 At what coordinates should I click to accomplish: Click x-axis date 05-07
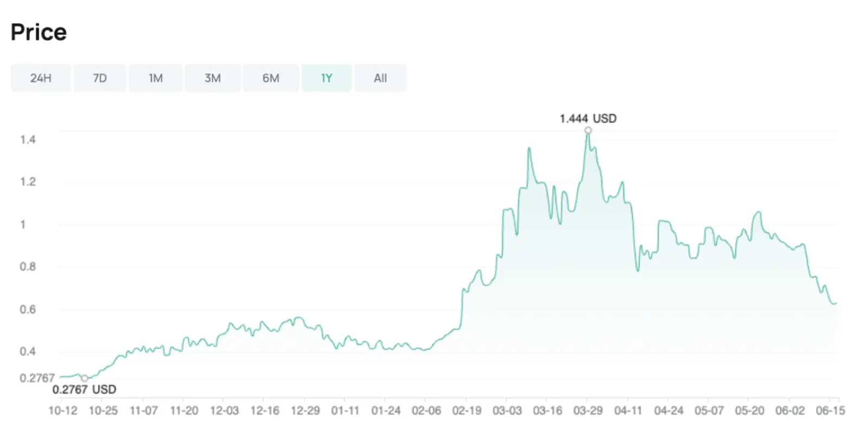pos(709,411)
